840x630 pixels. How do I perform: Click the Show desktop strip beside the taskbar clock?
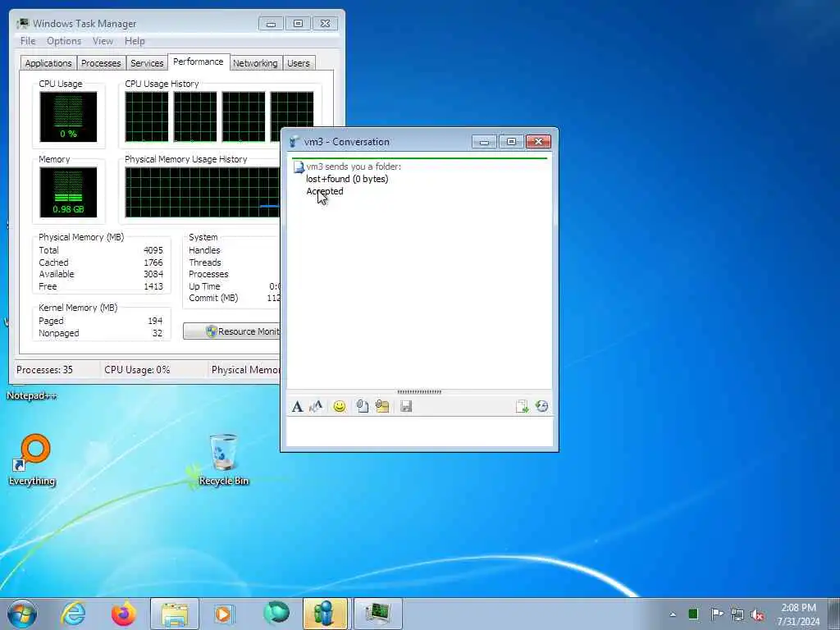click(x=834, y=614)
